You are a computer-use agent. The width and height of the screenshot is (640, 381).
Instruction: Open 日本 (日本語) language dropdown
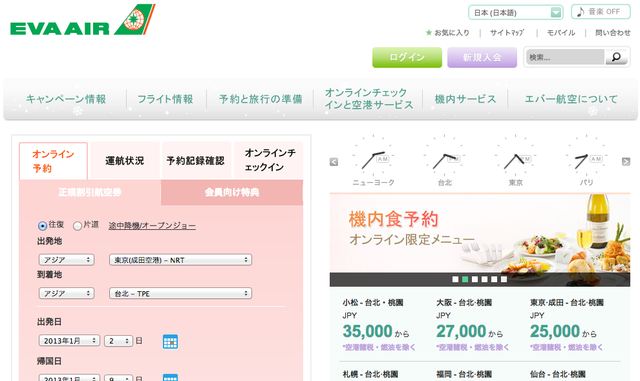click(x=516, y=13)
